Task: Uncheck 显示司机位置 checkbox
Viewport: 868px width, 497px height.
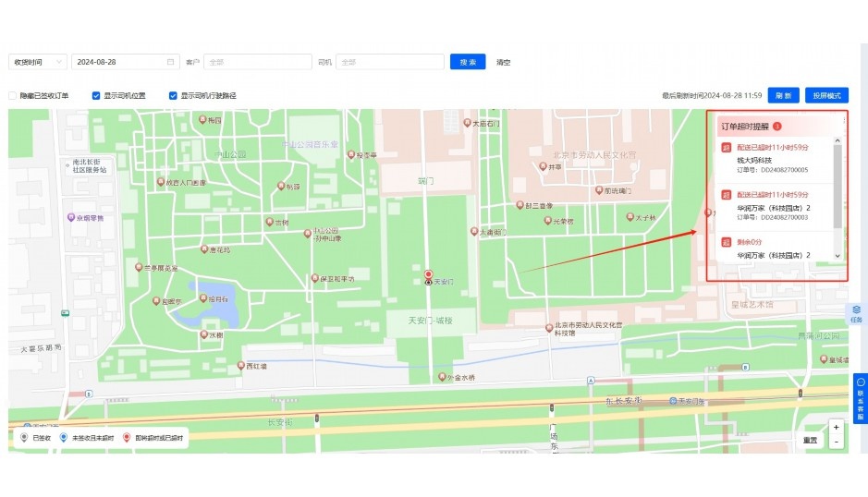Action: tap(96, 95)
